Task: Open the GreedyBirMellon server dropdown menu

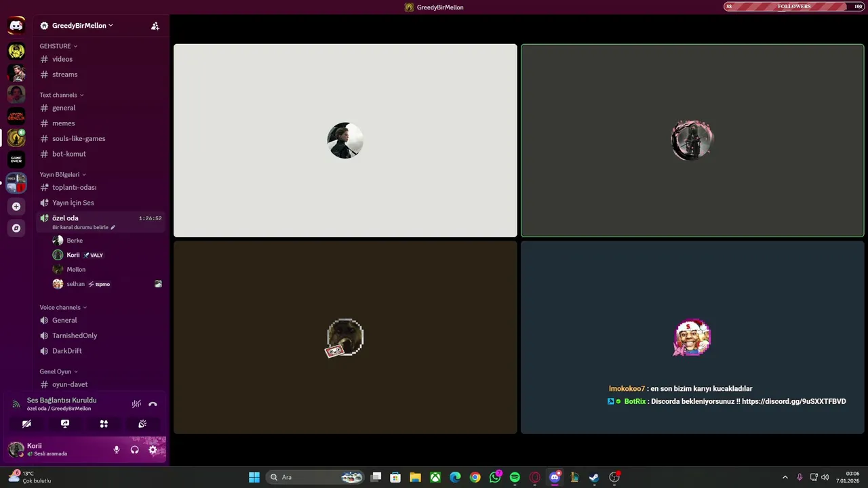Action: (x=82, y=26)
